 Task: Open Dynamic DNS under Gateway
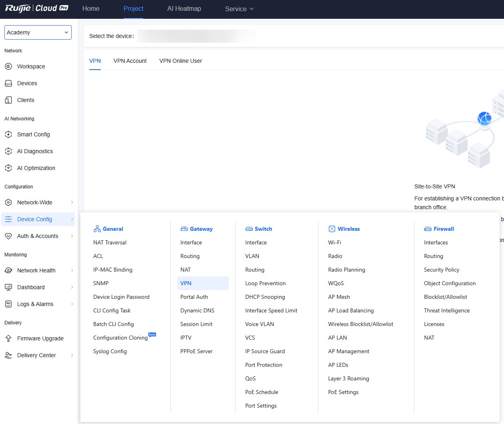[197, 310]
